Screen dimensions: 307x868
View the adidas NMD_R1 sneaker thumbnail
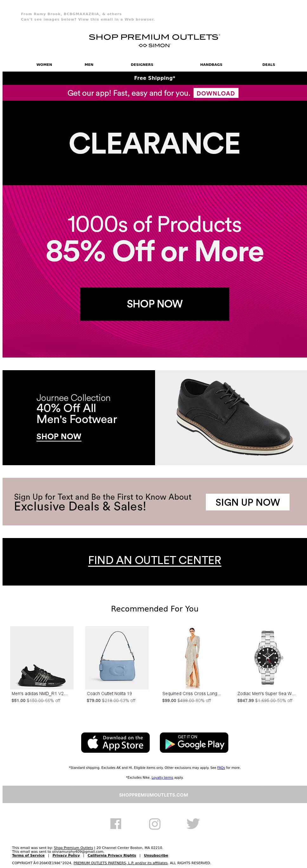tap(42, 657)
